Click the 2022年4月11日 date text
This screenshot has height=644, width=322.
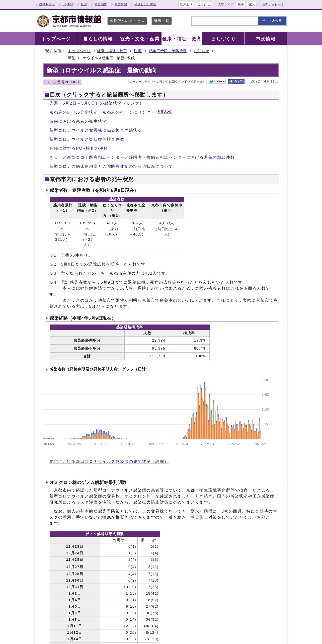click(x=265, y=82)
